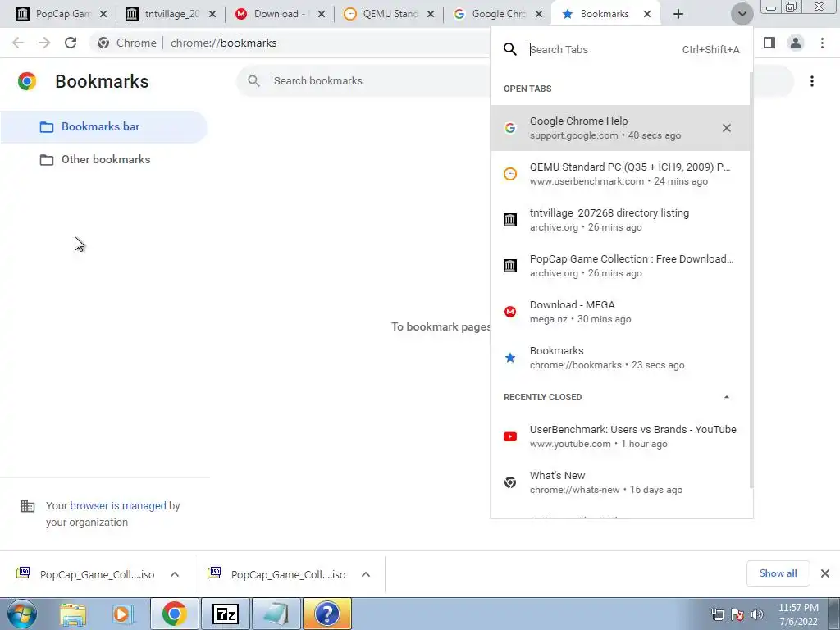The image size is (840, 630).
Task: Click the address bar chrome://bookmarks
Action: (223, 43)
